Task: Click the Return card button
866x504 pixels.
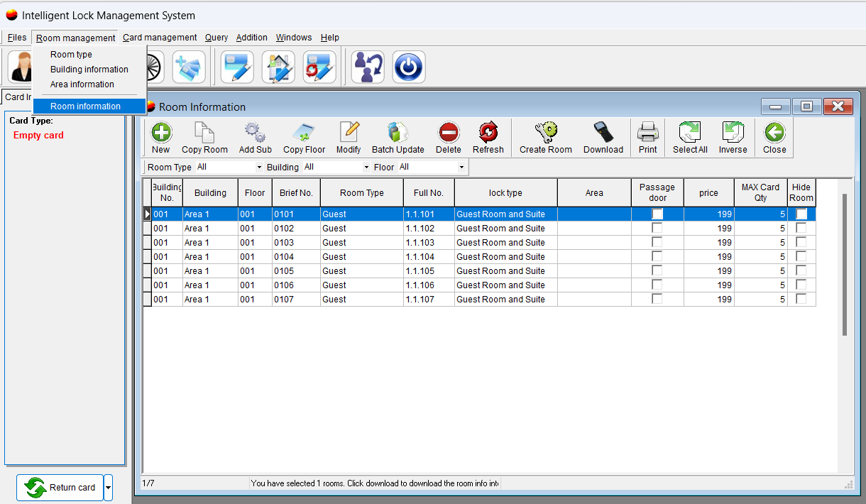Action: point(60,488)
